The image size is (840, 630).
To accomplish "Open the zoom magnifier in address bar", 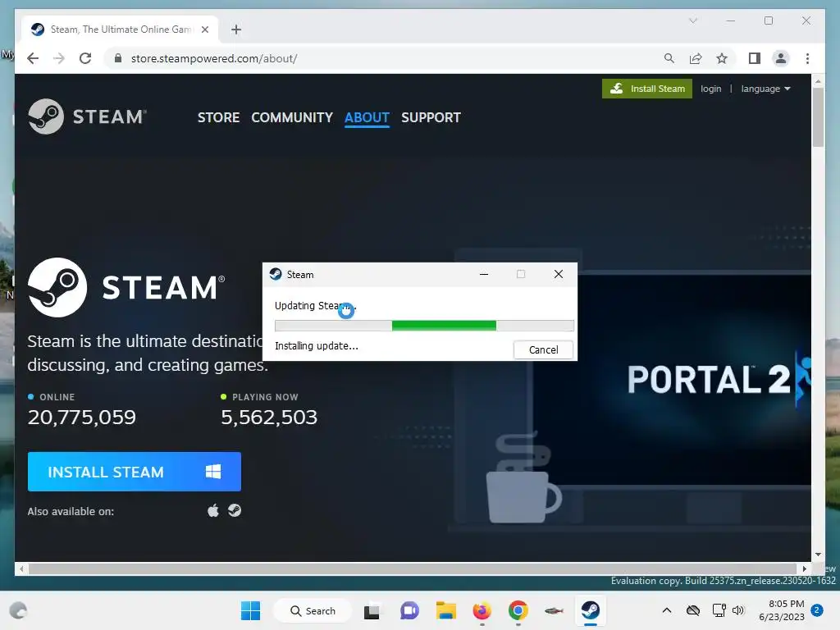I will point(669,58).
